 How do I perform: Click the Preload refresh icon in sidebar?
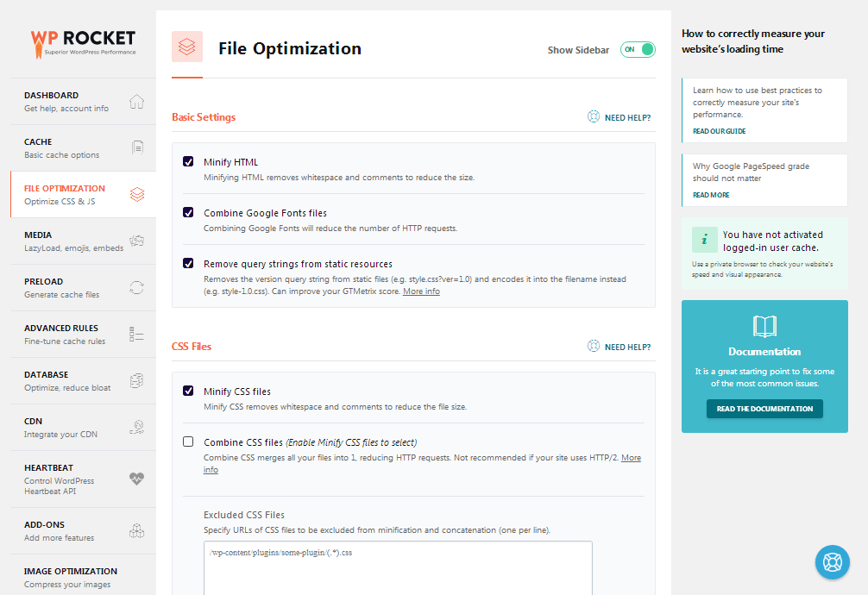(x=136, y=287)
